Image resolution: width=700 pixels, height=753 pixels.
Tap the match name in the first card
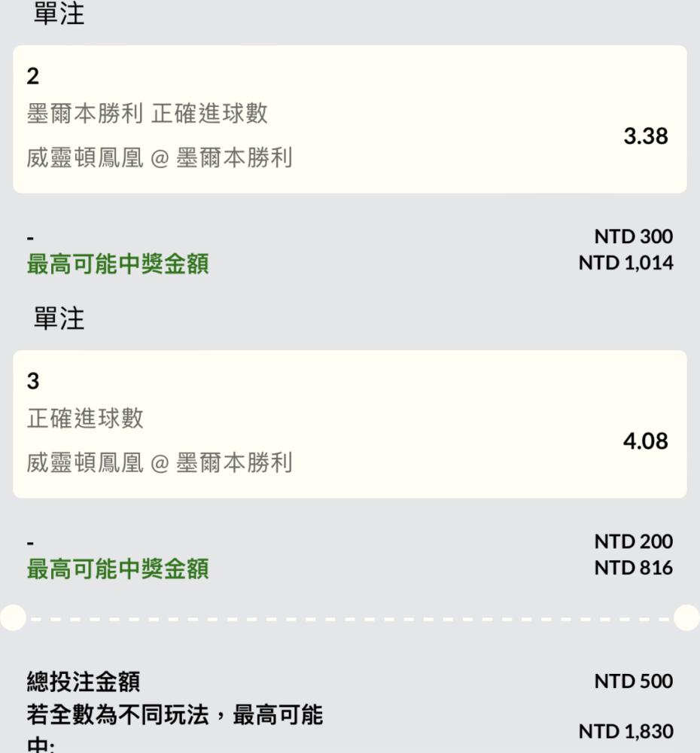(x=160, y=157)
